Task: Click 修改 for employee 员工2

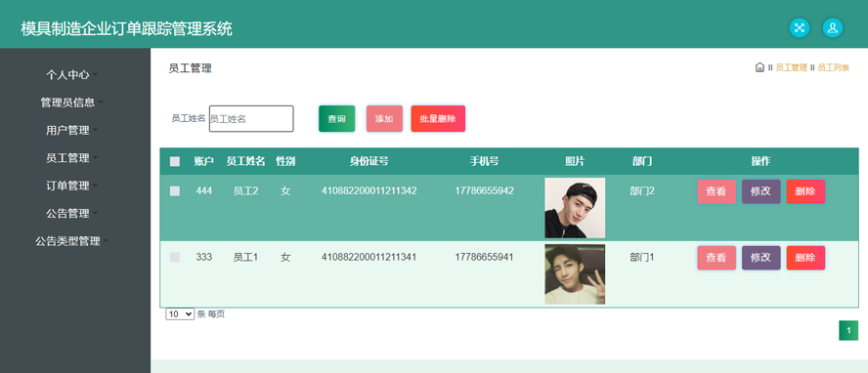Action: 761,191
